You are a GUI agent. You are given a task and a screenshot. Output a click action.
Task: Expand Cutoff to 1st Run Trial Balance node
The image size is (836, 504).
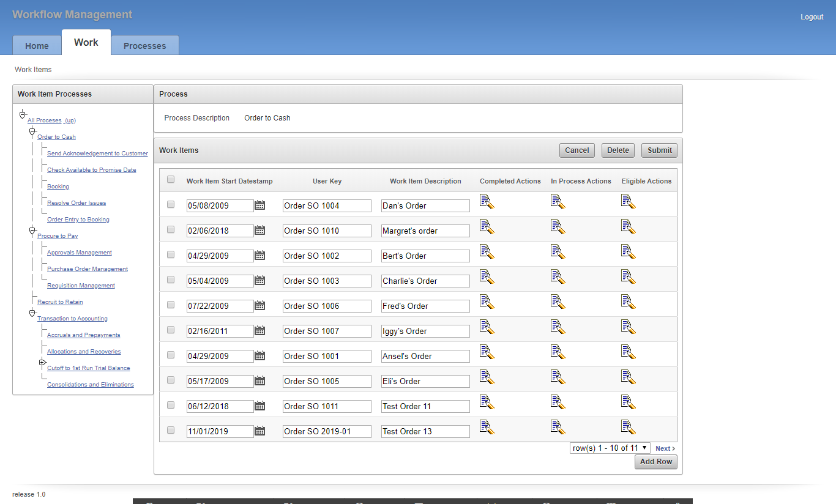(42, 363)
